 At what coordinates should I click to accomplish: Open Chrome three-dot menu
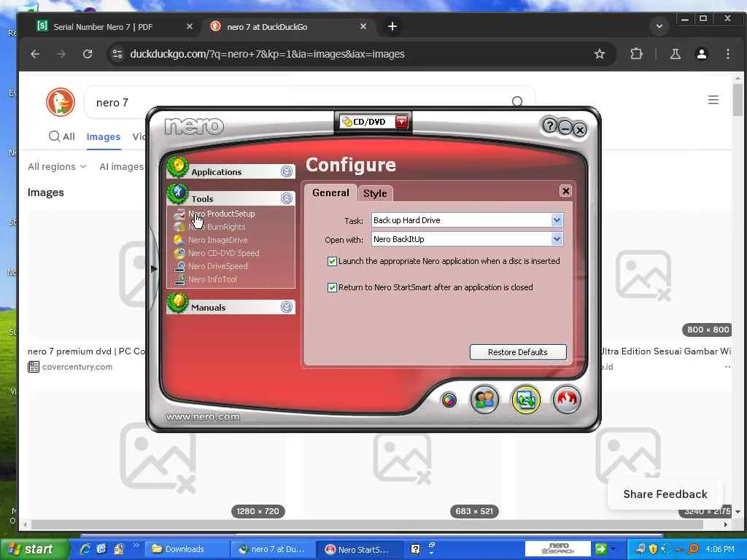click(x=727, y=54)
